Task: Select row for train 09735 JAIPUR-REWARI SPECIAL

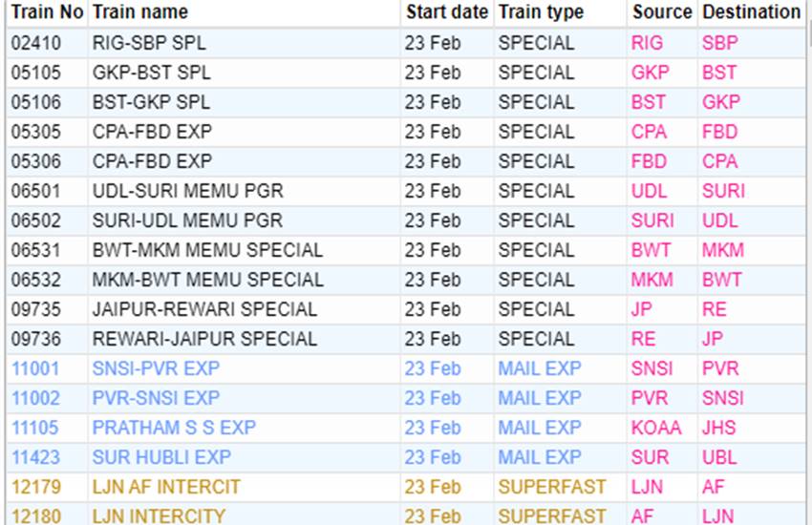Action: (x=405, y=309)
